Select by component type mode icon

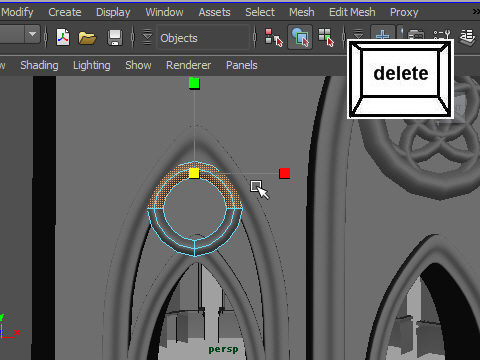click(x=326, y=37)
